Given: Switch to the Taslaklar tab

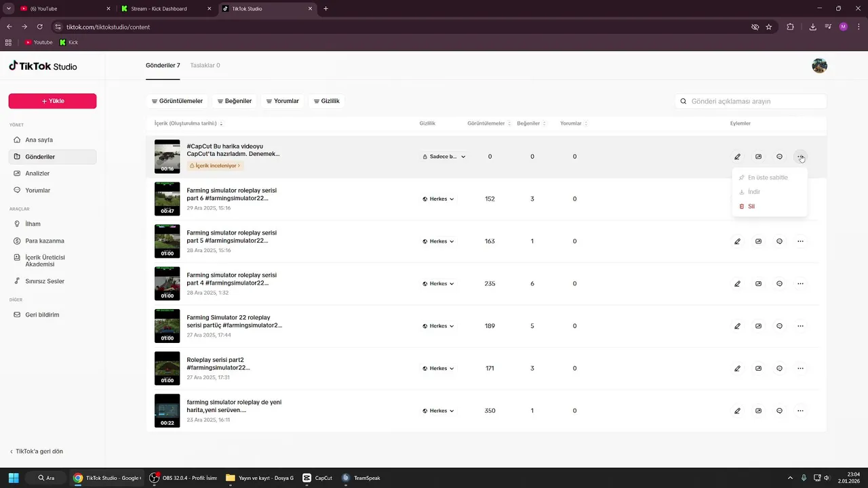Looking at the screenshot, I should click(205, 66).
